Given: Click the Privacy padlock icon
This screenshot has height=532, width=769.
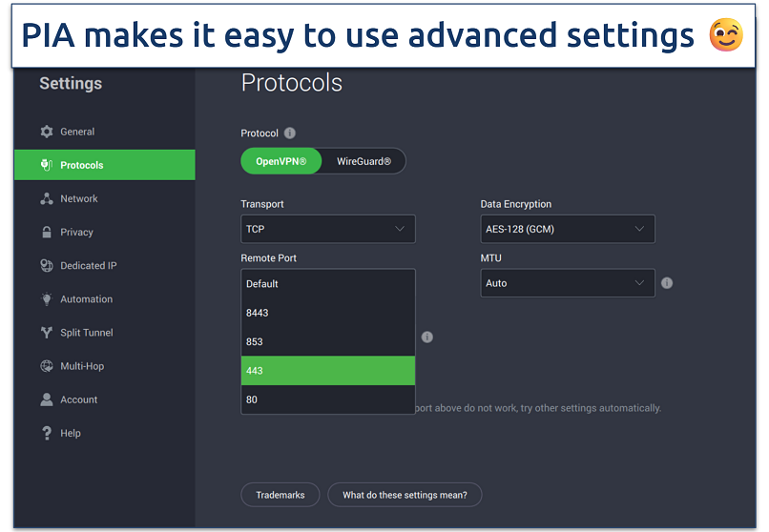Looking at the screenshot, I should pos(46,232).
